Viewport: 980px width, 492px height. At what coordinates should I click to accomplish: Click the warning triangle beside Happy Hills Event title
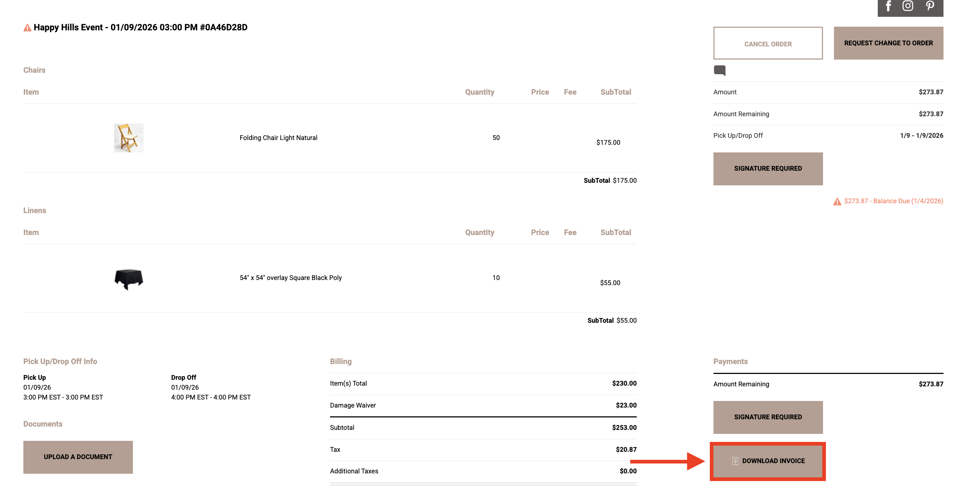pyautogui.click(x=27, y=27)
